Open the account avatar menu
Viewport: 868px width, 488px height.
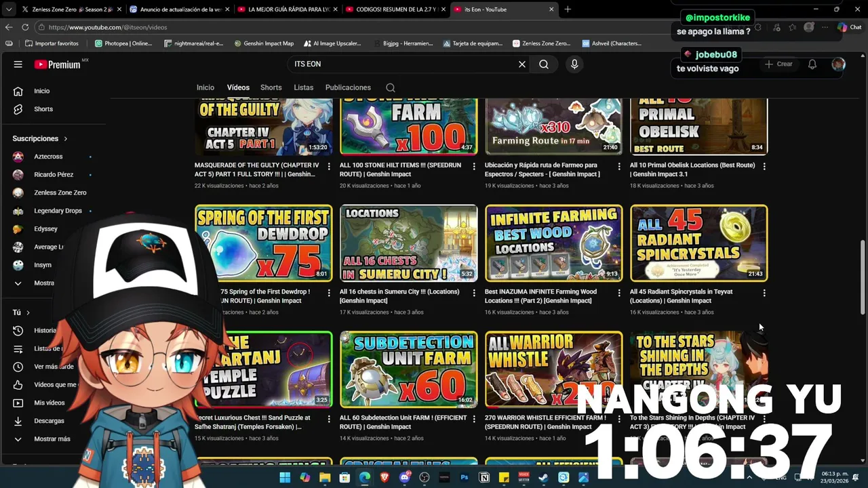pos(839,64)
